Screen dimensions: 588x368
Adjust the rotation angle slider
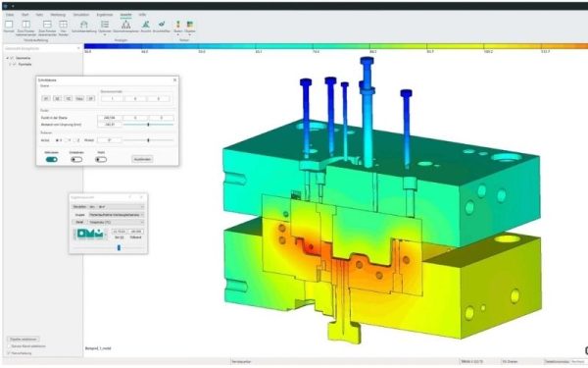[x=149, y=140]
